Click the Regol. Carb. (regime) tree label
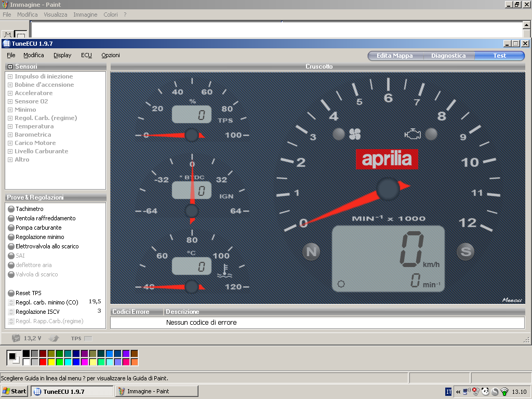The width and height of the screenshot is (532, 399). [x=46, y=118]
